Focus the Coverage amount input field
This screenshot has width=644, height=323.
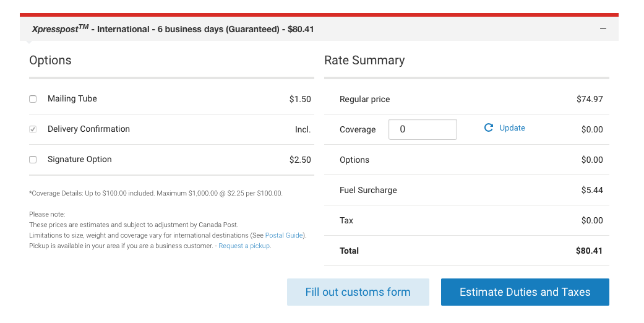click(423, 129)
